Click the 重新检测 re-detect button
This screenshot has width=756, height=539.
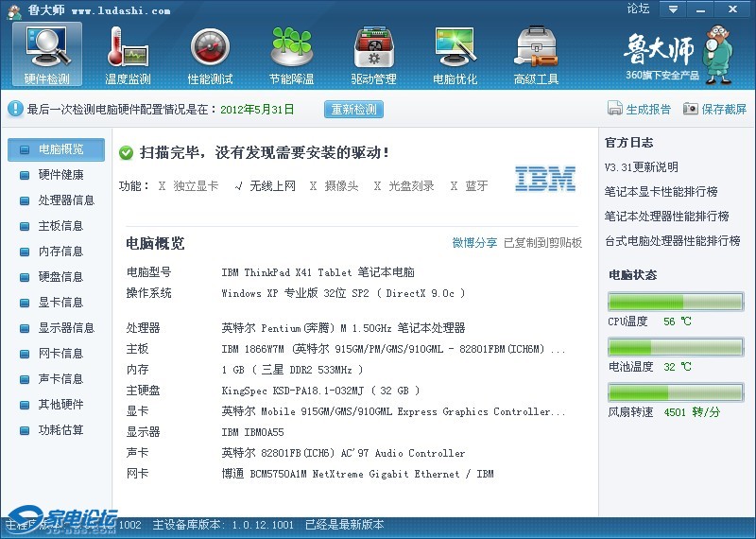pyautogui.click(x=354, y=109)
